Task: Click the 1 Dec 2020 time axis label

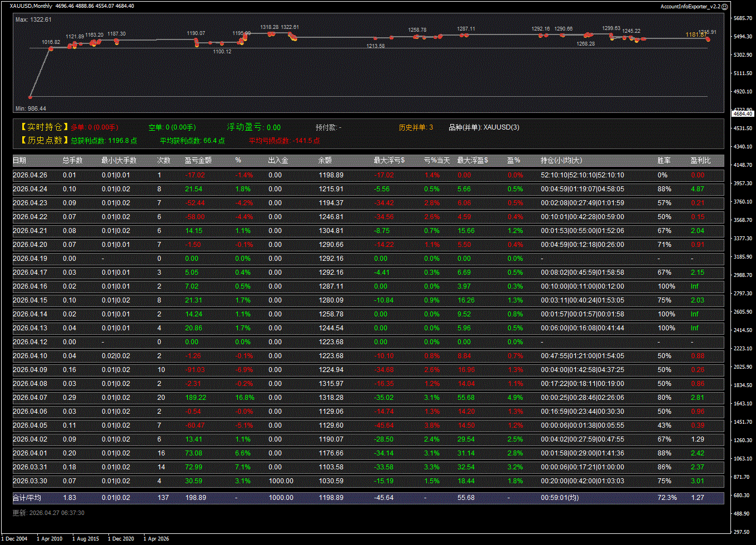Action: tap(121, 539)
